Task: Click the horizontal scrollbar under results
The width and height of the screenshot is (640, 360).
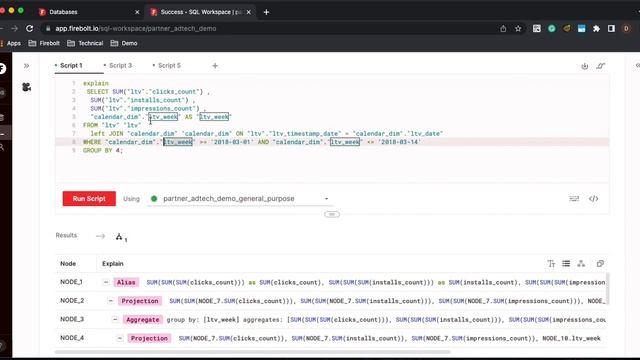Action: tap(252, 351)
